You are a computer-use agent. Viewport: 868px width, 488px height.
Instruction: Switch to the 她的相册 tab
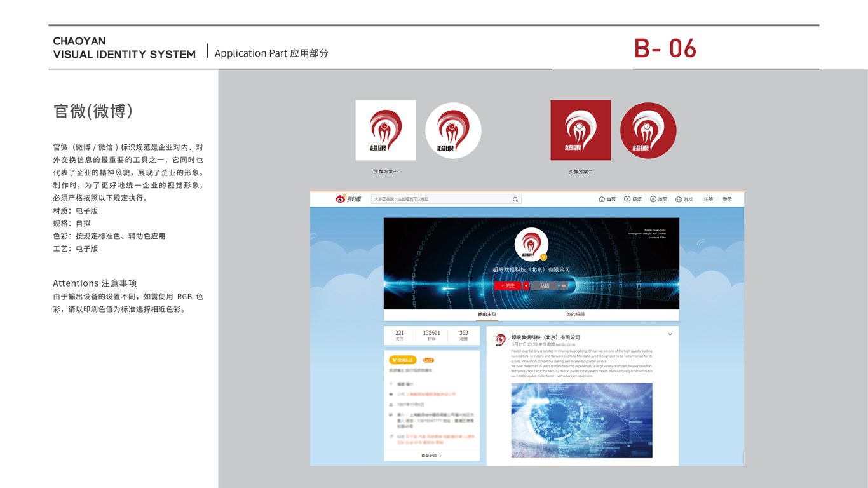click(576, 315)
